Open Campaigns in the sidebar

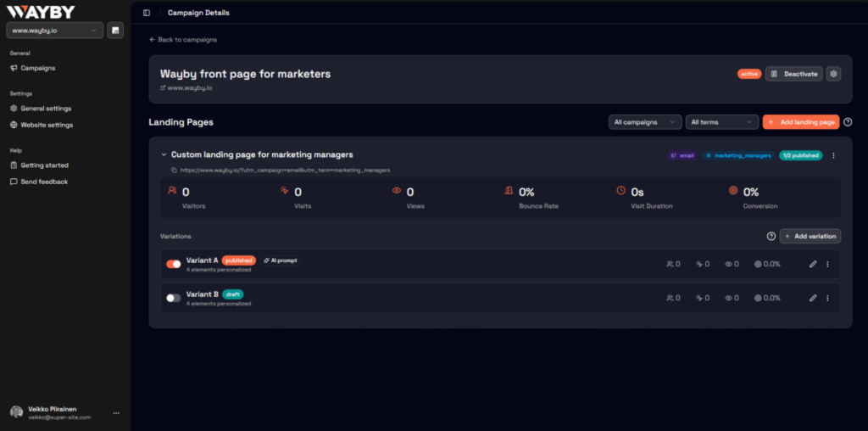click(x=33, y=68)
